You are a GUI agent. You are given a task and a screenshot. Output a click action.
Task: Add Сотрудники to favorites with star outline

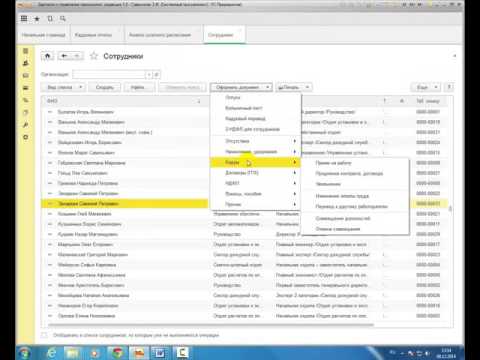[x=94, y=56]
